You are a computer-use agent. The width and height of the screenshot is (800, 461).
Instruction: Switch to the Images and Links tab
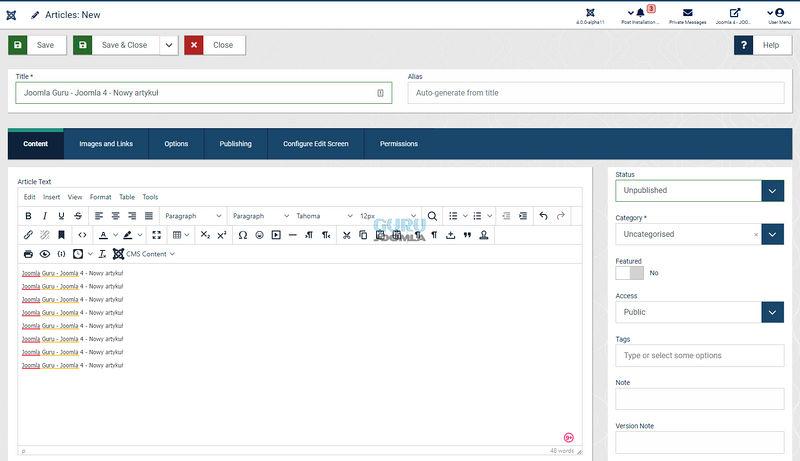[x=106, y=144]
